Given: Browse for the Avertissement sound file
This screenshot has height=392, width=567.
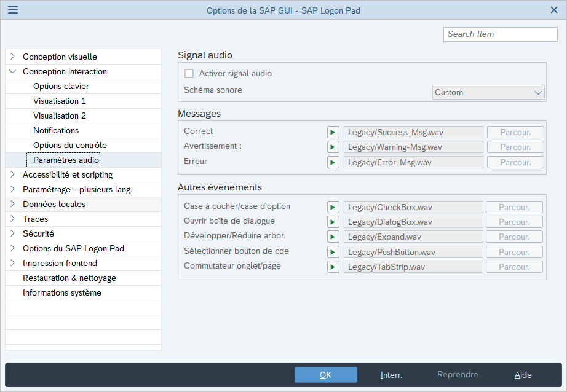Looking at the screenshot, I should (516, 147).
